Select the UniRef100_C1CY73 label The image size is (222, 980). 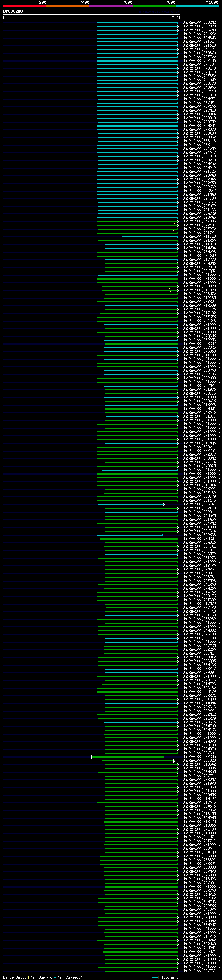(x=199, y=259)
